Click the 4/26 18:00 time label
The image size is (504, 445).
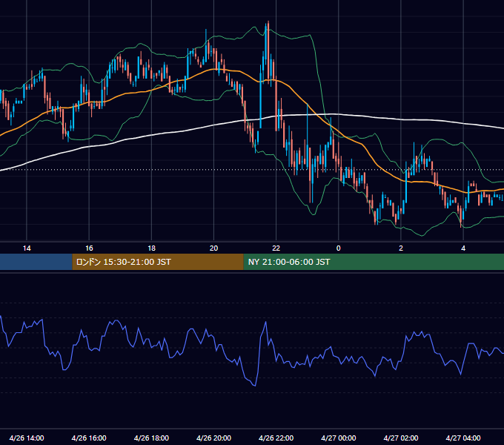(x=151, y=438)
